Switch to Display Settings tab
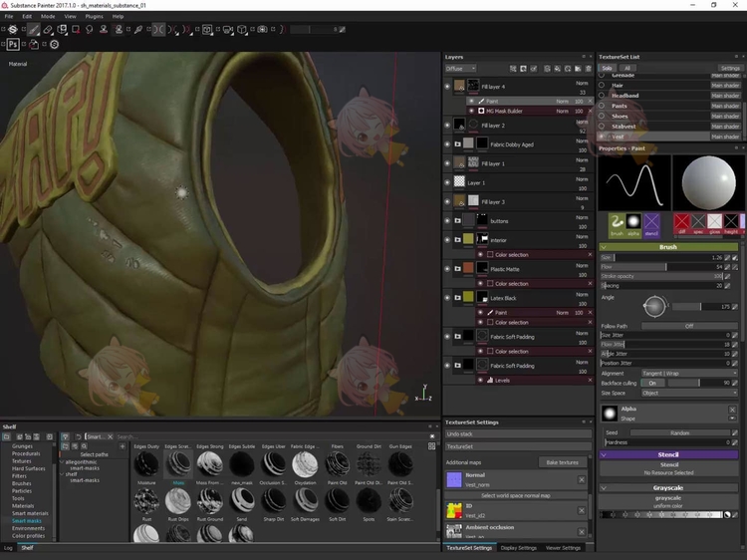Image resolution: width=747 pixels, height=560 pixels. (x=518, y=548)
